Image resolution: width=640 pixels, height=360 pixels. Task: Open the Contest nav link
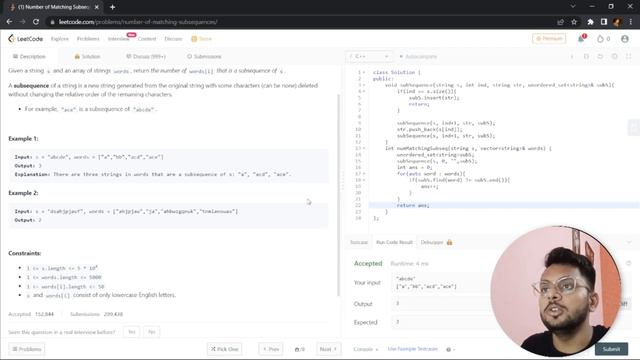coord(147,39)
